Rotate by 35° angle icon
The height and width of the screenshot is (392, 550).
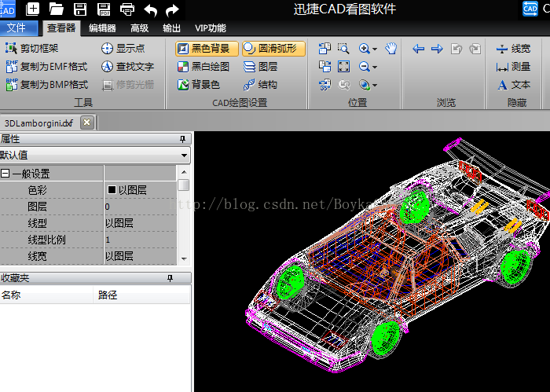point(324,85)
